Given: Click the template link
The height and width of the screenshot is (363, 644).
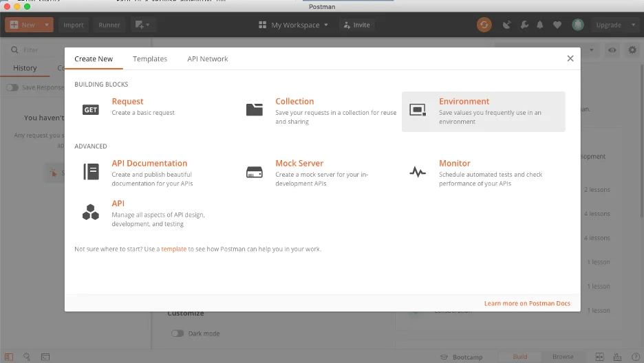Looking at the screenshot, I should pyautogui.click(x=174, y=249).
